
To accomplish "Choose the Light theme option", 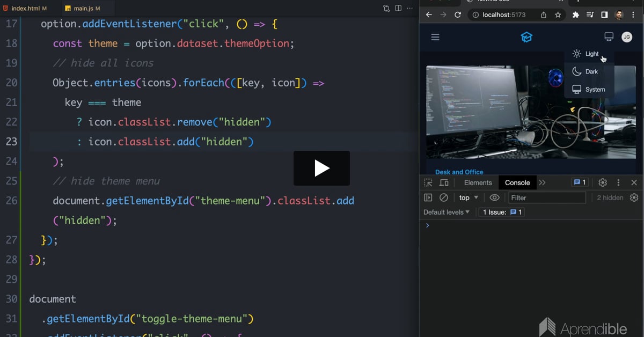I will coord(588,54).
